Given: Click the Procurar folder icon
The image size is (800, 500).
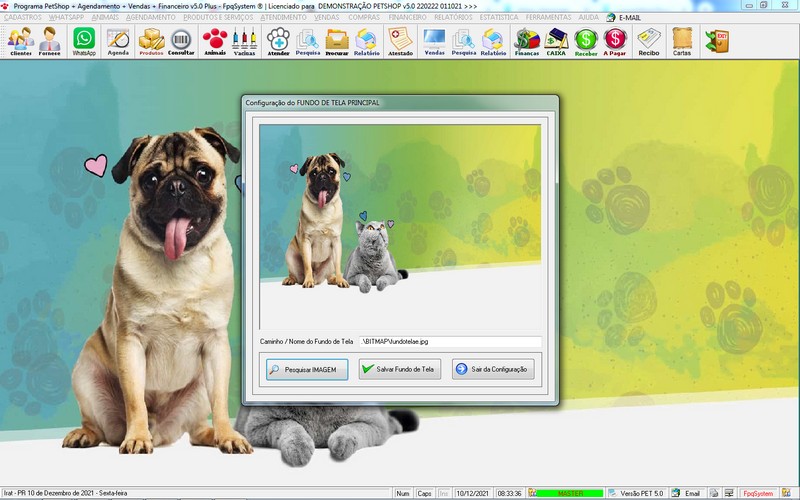Looking at the screenshot, I should coord(337,41).
